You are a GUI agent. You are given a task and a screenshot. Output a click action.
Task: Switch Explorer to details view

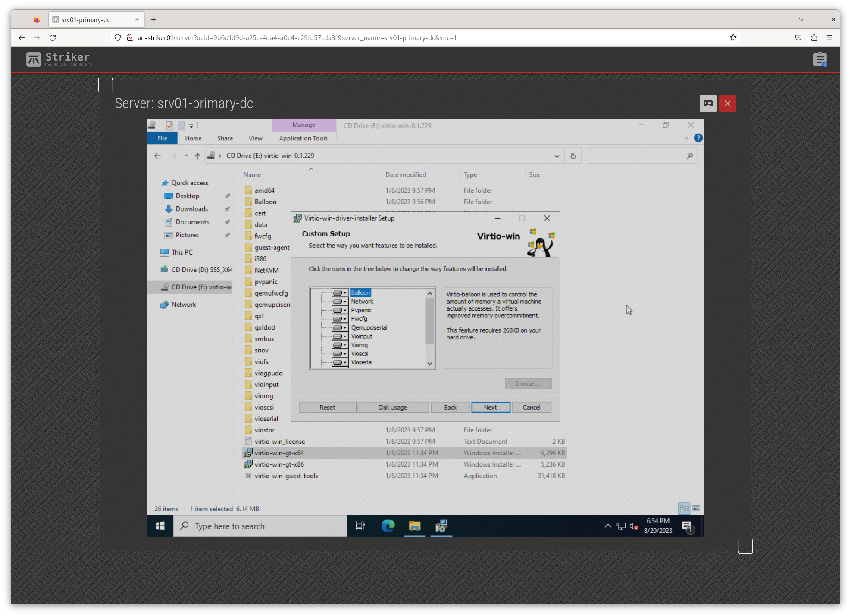click(x=684, y=509)
